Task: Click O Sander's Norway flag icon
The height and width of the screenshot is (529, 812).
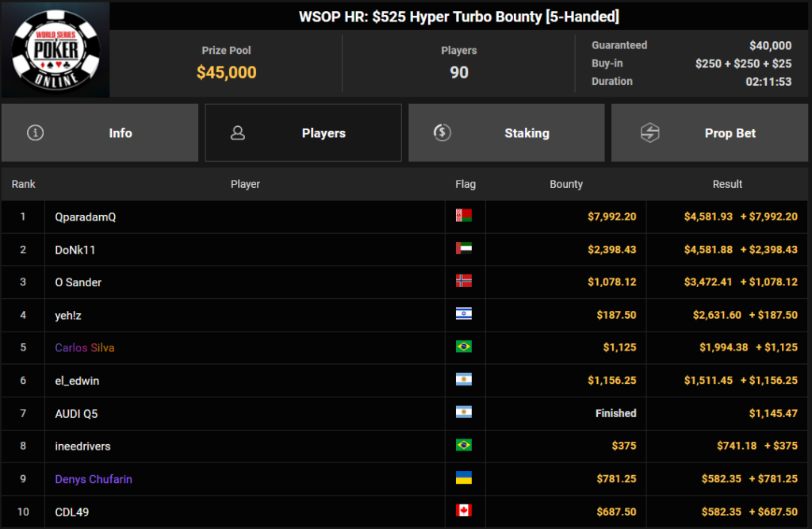Action: (x=463, y=281)
